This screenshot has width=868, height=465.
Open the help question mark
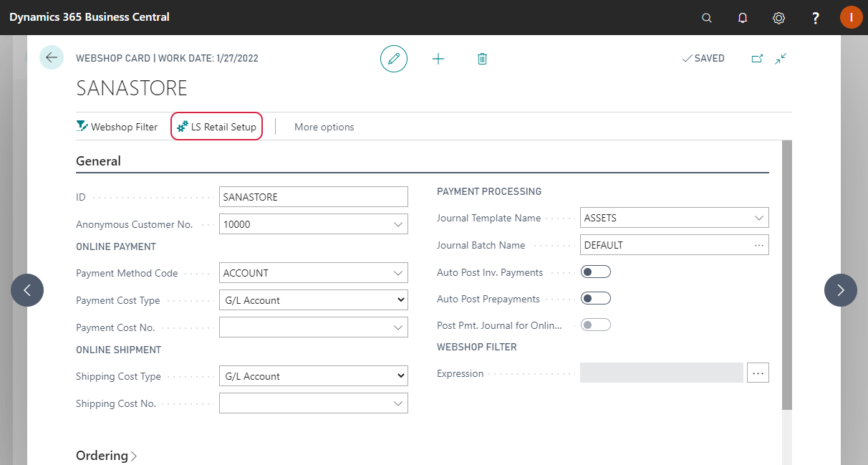[x=816, y=18]
